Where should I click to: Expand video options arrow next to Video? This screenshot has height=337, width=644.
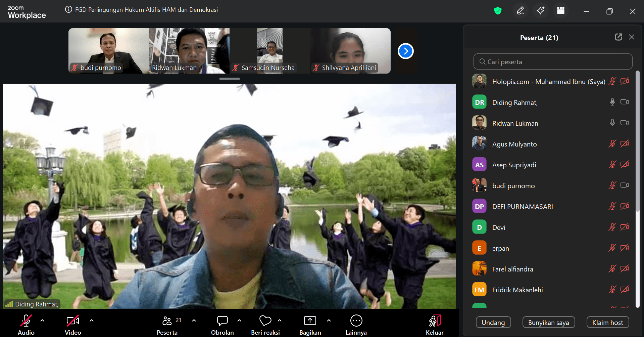pos(92,321)
